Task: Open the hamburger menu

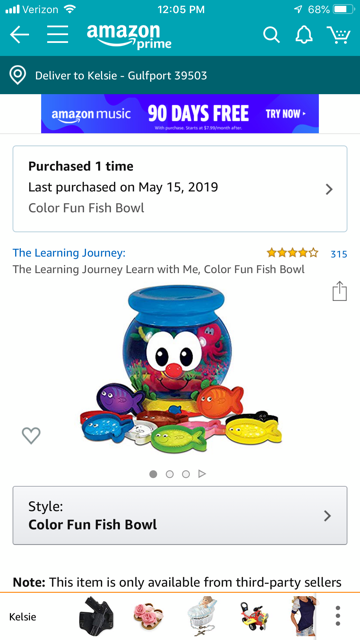Action: (58, 35)
